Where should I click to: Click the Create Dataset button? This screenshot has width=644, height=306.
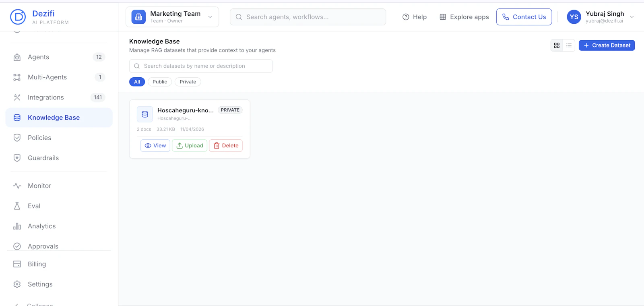(607, 45)
